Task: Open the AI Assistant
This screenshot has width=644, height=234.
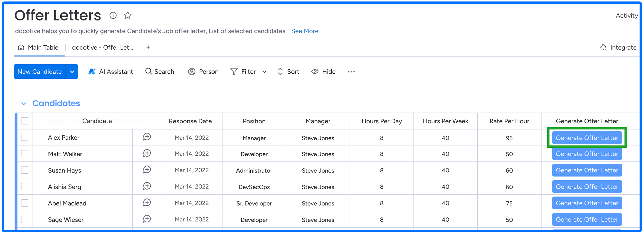Action: coord(111,72)
